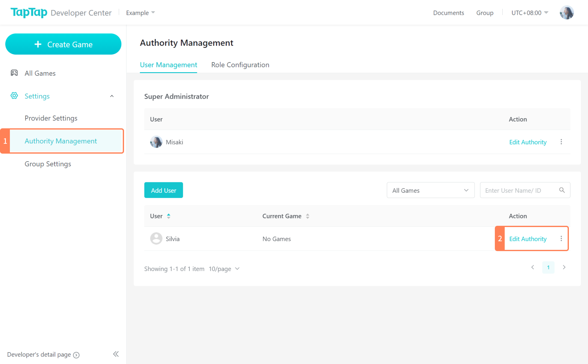Click the search magnifier icon
588x364 pixels.
coord(562,190)
